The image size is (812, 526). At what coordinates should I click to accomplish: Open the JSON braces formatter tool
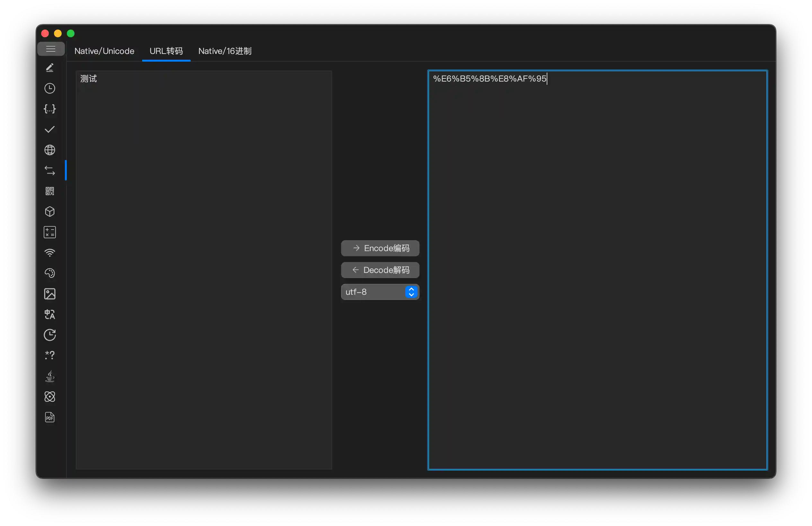(50, 109)
